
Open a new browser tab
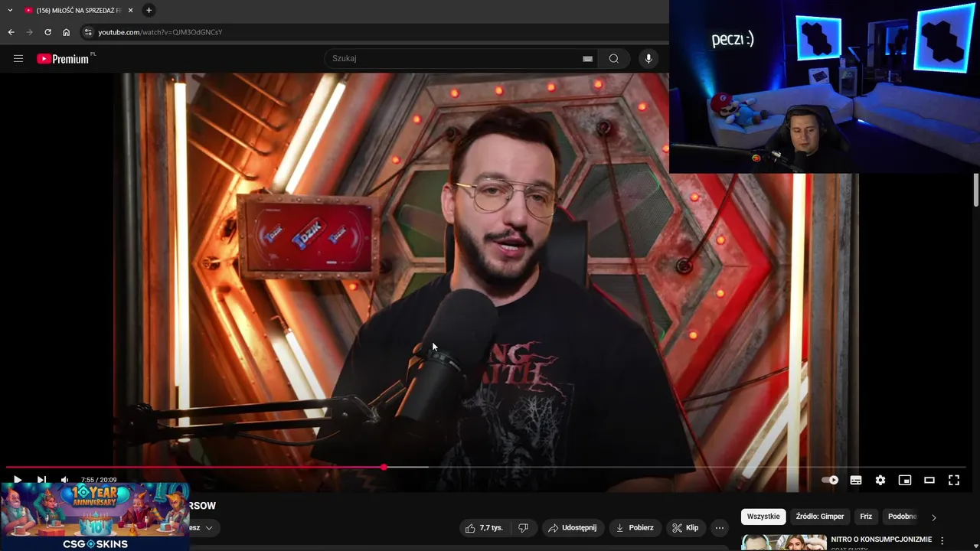coord(149,10)
